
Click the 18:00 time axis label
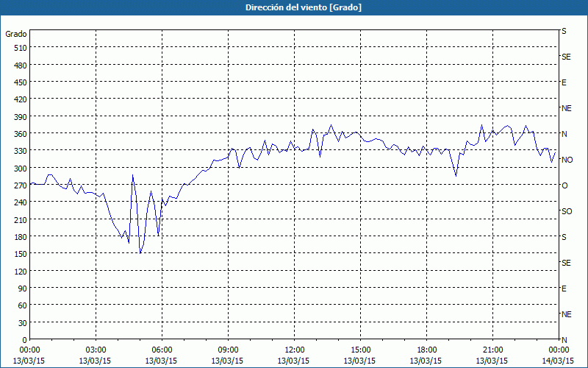427,350
